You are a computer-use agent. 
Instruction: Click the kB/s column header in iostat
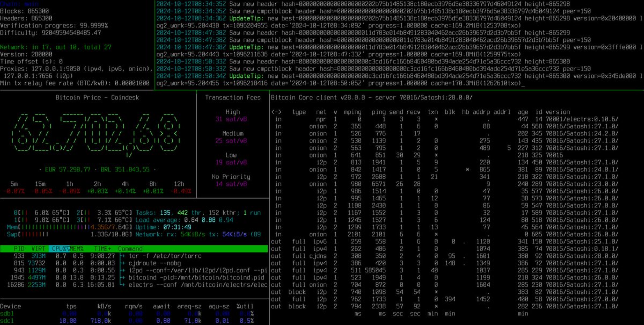104,306
